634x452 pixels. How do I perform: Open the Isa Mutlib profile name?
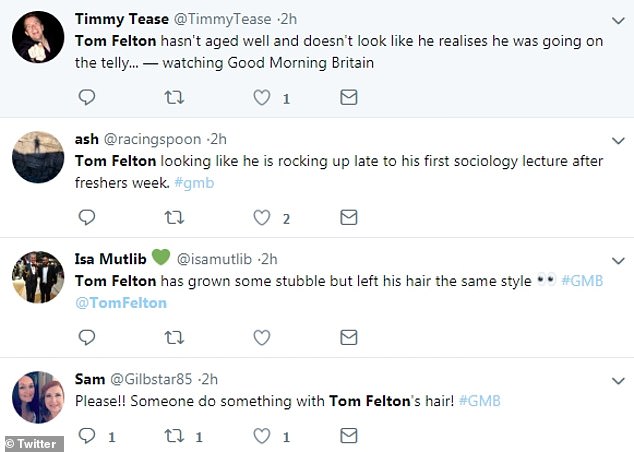[110, 259]
